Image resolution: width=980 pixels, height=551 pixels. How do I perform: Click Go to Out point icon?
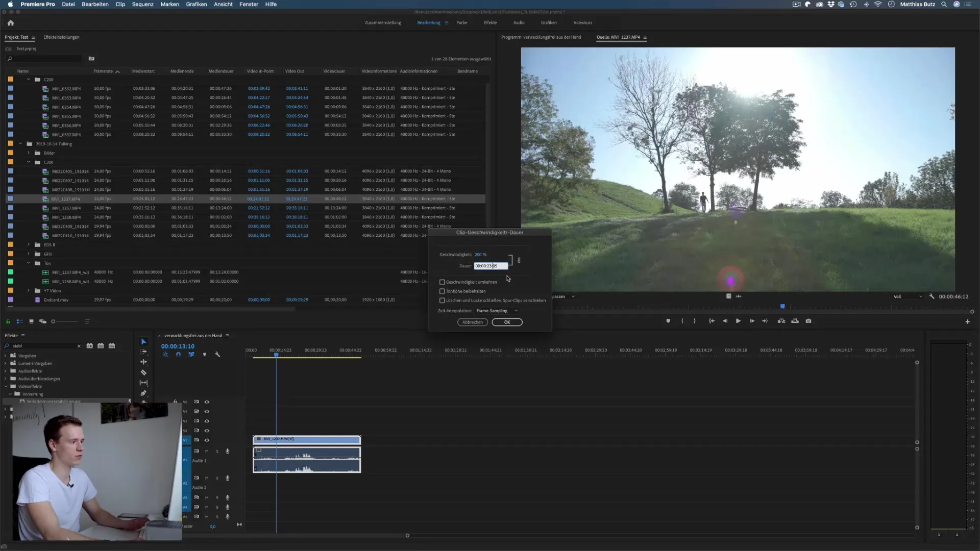click(x=765, y=321)
